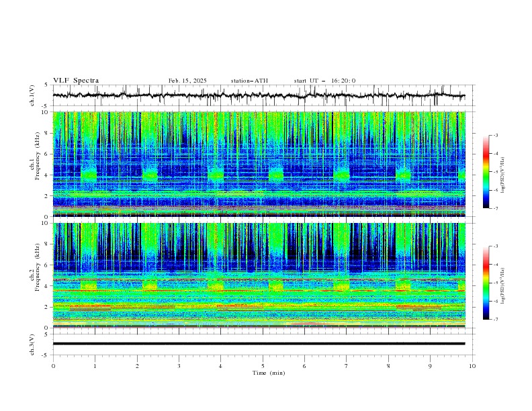This screenshot has height=411, width=532.
Task: Click the ch.3 flat black trace
Action: 259,344
